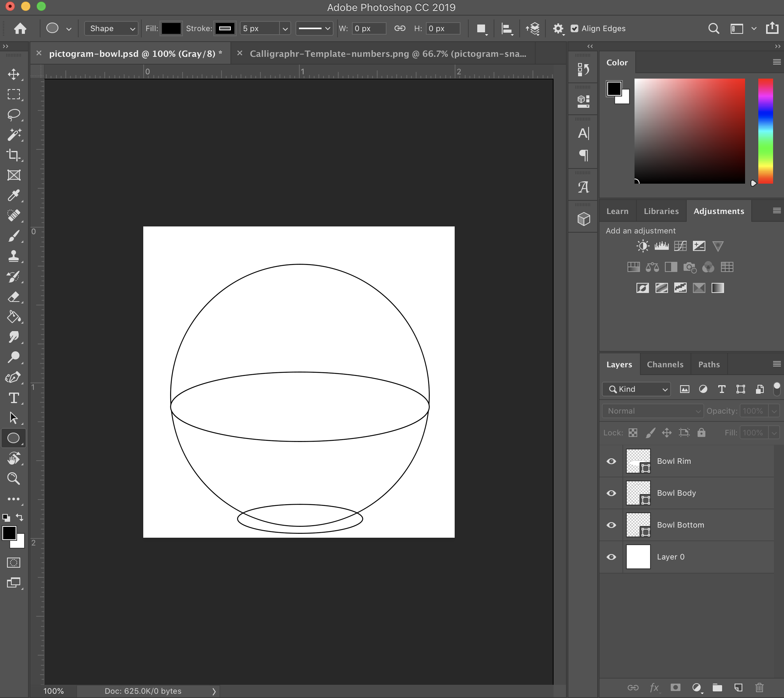Hide the Bowl Rim layer
This screenshot has height=698, width=784.
[611, 461]
